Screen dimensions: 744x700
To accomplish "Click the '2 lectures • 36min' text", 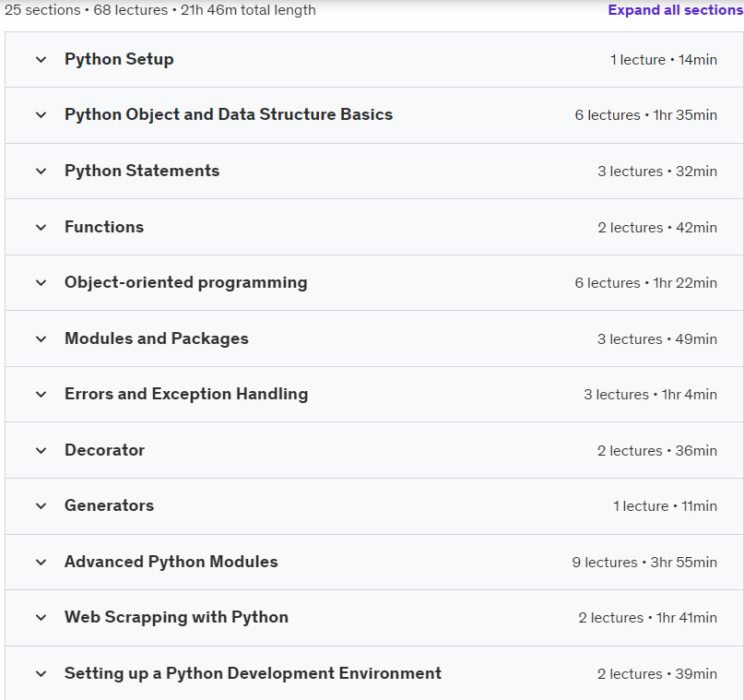I will [x=657, y=451].
